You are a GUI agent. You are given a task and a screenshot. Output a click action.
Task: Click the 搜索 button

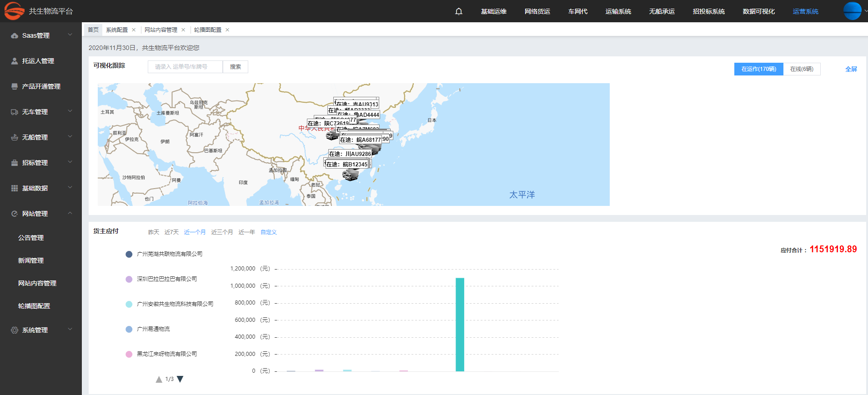click(x=235, y=67)
